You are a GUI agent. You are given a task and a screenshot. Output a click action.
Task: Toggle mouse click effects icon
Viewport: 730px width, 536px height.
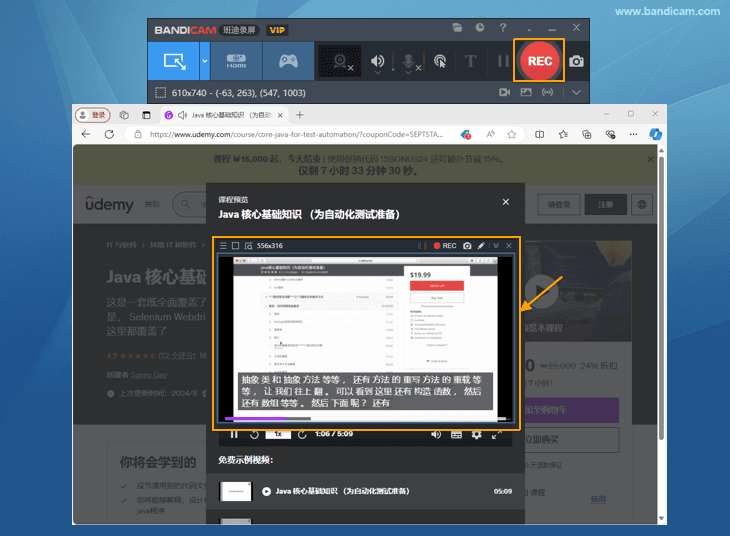tap(440, 61)
